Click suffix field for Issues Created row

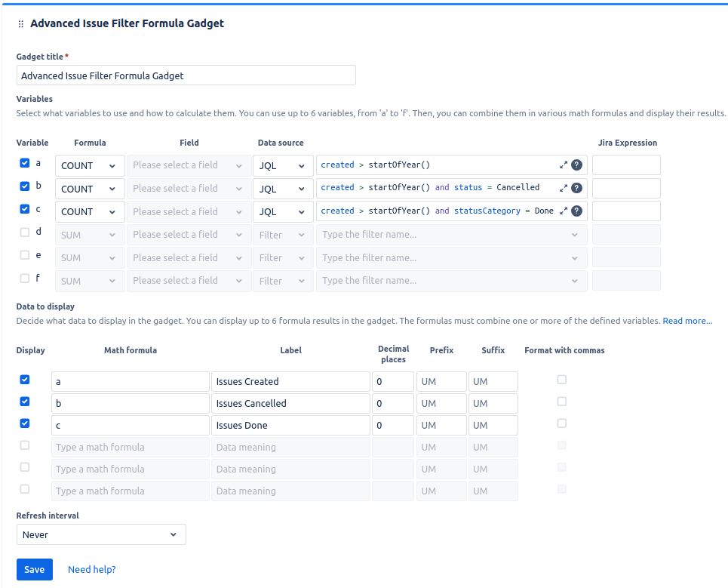[493, 382]
